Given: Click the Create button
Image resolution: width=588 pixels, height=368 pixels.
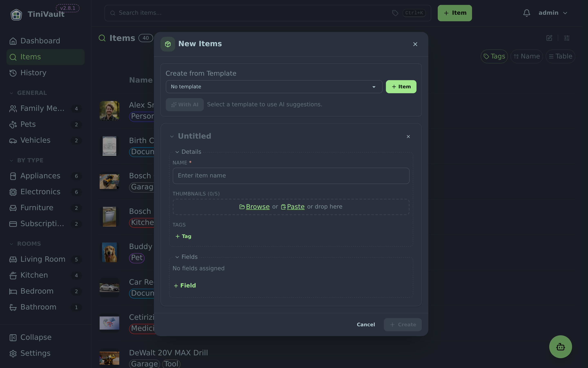Looking at the screenshot, I should pyautogui.click(x=403, y=325).
